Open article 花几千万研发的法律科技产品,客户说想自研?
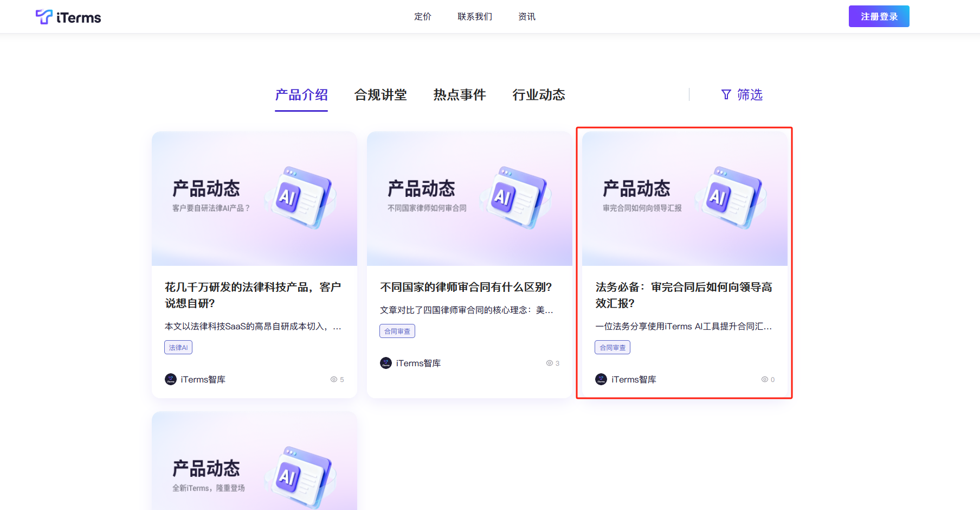 tap(253, 295)
